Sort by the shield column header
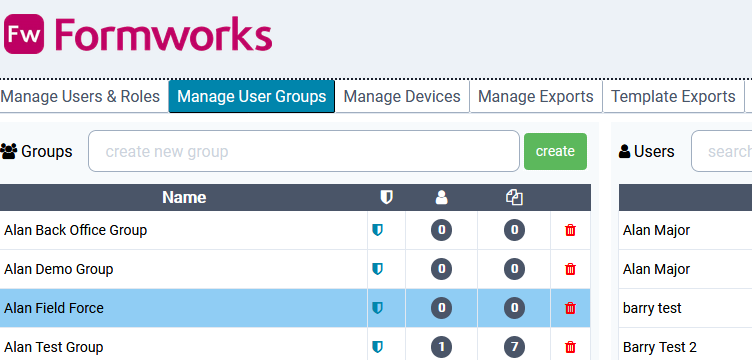 coord(386,197)
